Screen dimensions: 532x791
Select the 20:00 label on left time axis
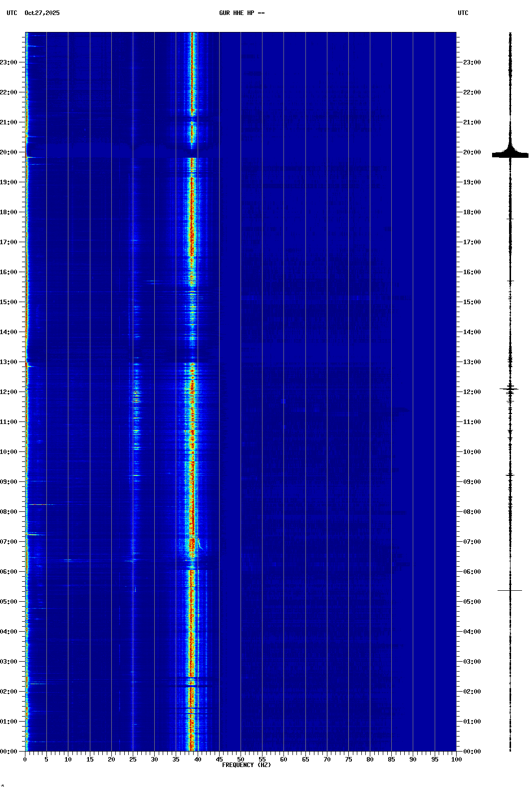8,152
